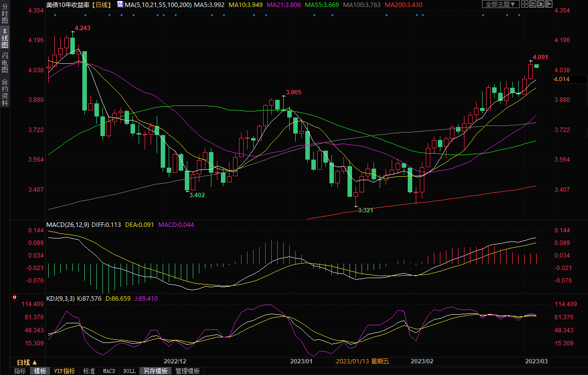The image size is (588, 375).
Task: Click the MA21:3.806 value
Action: 284,5
